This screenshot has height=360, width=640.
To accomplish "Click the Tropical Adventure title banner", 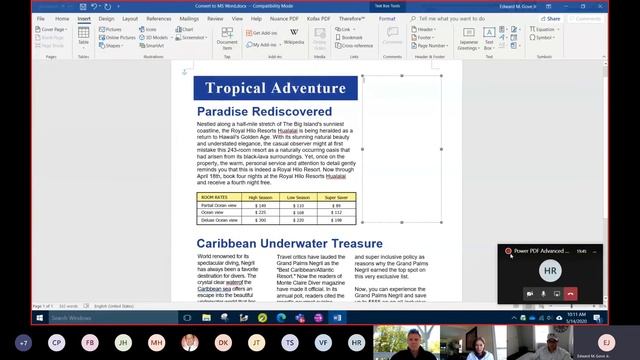I will [276, 88].
